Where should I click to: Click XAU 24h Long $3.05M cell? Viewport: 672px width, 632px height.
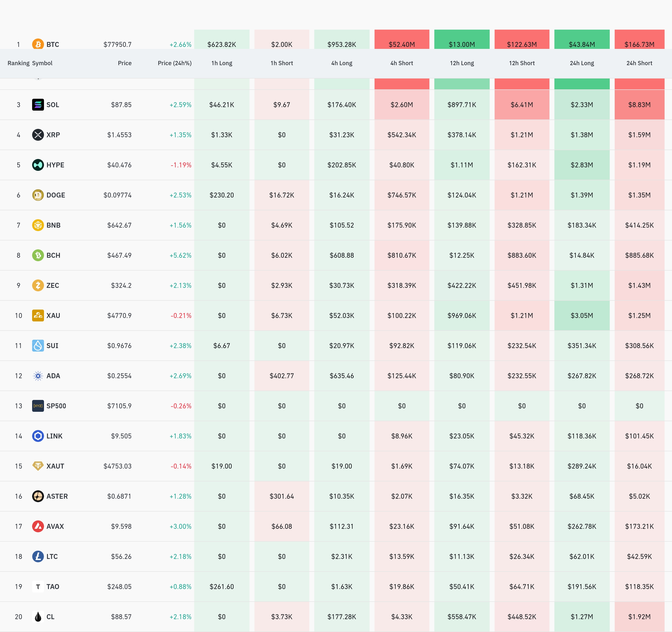pyautogui.click(x=581, y=316)
